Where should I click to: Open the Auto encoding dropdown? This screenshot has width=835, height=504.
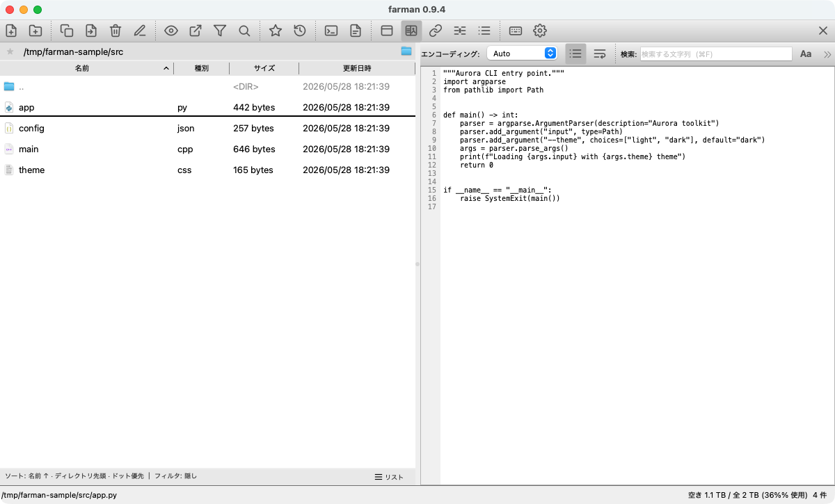[523, 54]
